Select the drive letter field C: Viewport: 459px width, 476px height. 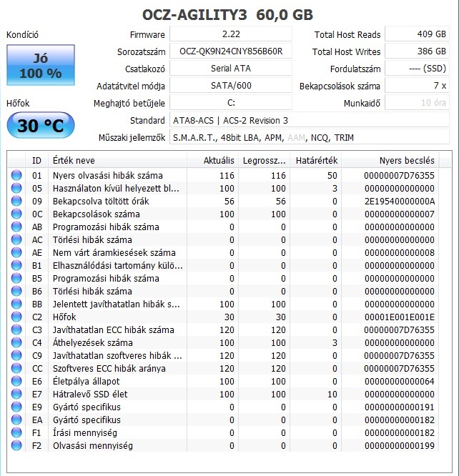231,103
